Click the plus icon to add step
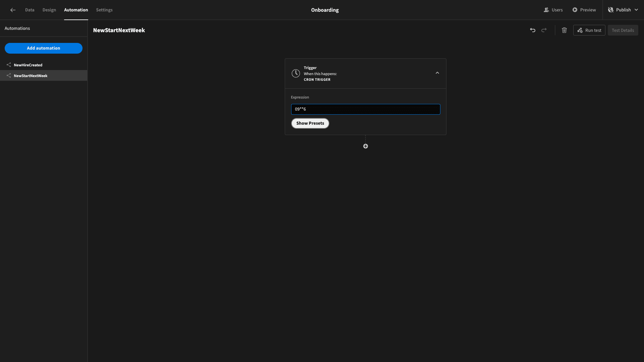The image size is (644, 362). (366, 146)
